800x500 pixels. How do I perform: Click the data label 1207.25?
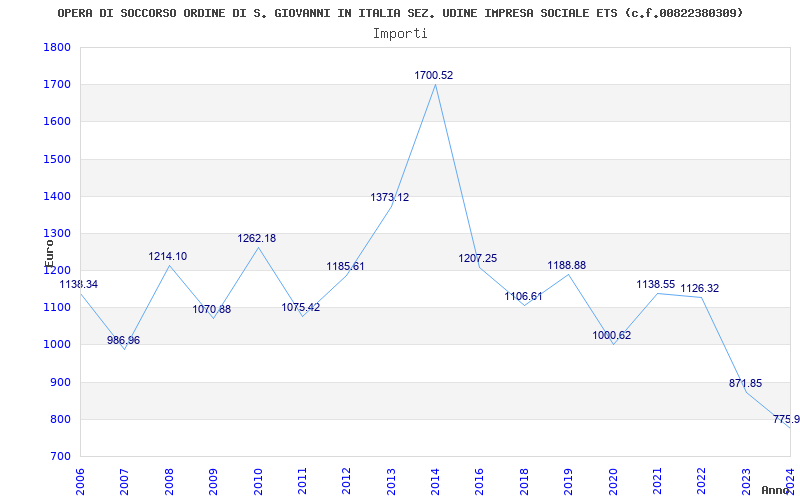click(478, 259)
